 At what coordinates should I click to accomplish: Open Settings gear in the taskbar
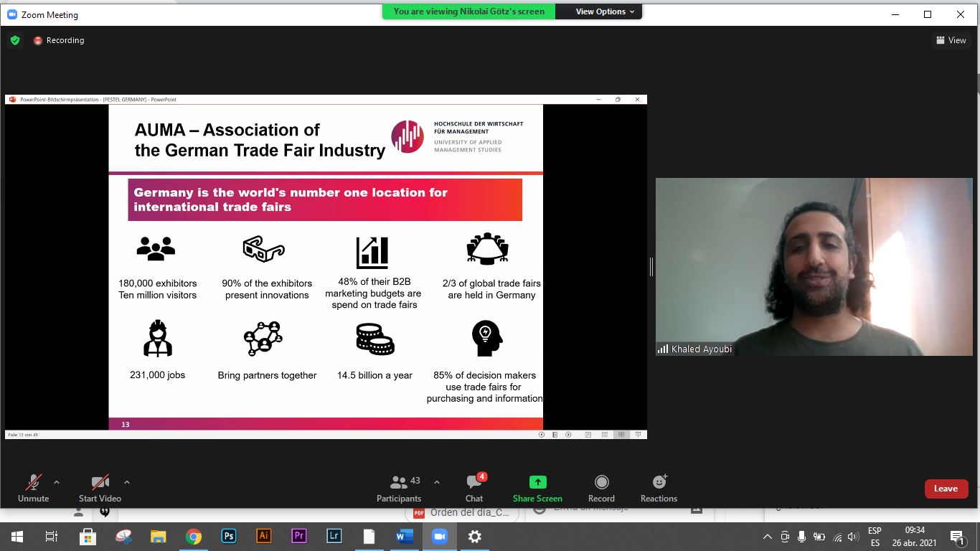474,536
